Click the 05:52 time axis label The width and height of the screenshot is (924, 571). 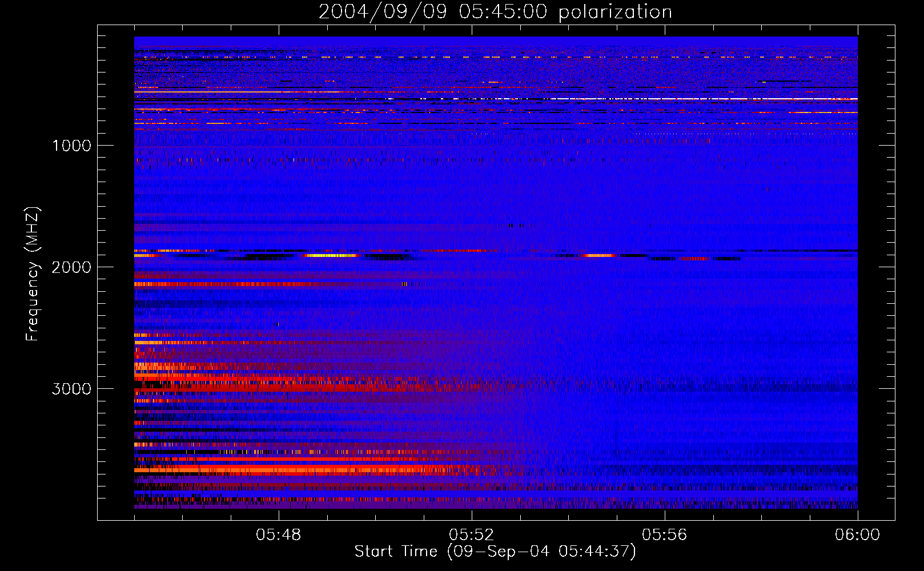coord(472,535)
